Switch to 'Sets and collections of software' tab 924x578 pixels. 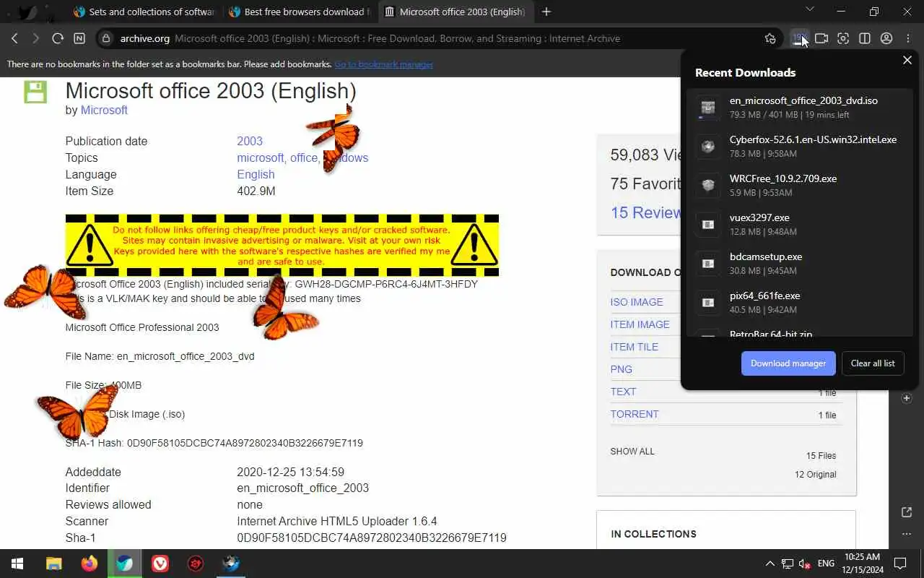pos(145,12)
